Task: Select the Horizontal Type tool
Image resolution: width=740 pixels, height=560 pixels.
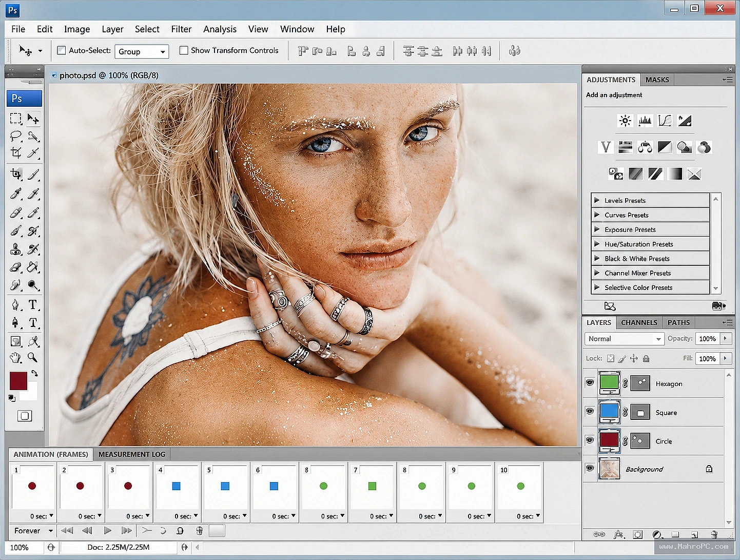Action: pyautogui.click(x=33, y=305)
